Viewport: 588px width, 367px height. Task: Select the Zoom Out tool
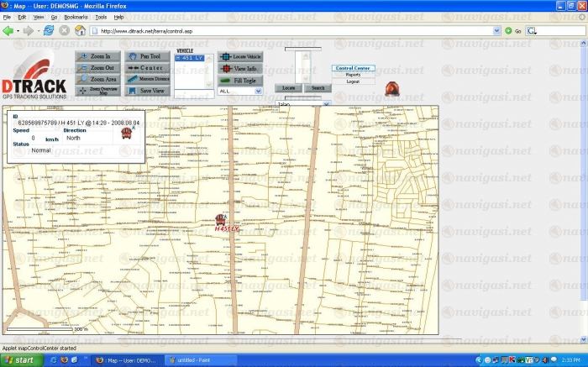[x=98, y=67]
